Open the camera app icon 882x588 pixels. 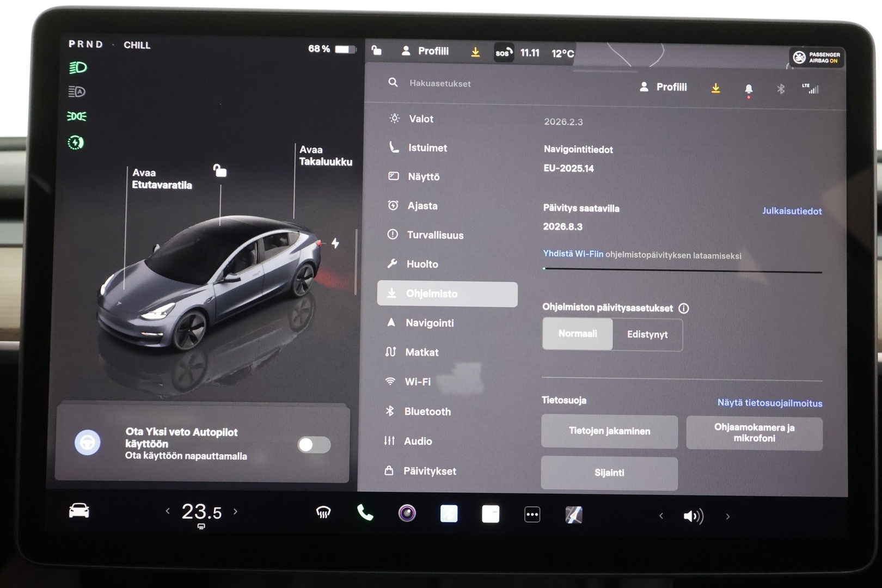pyautogui.click(x=407, y=513)
